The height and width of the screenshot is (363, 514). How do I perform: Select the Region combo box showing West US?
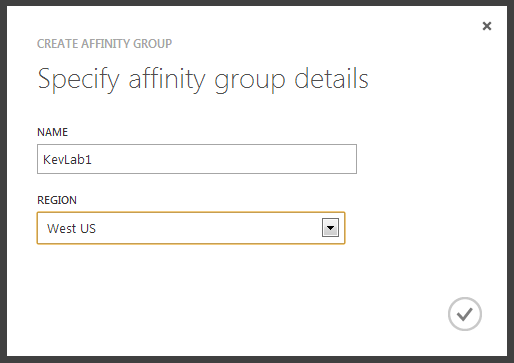pos(191,228)
